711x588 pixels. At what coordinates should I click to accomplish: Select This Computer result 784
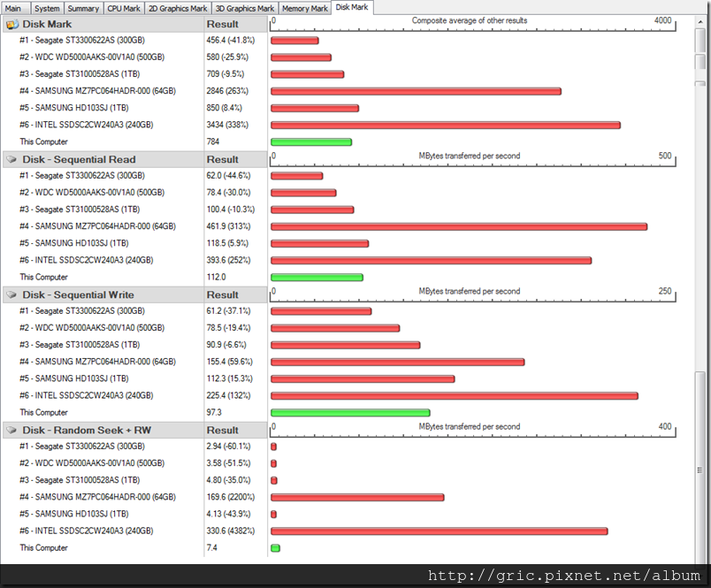tap(212, 141)
